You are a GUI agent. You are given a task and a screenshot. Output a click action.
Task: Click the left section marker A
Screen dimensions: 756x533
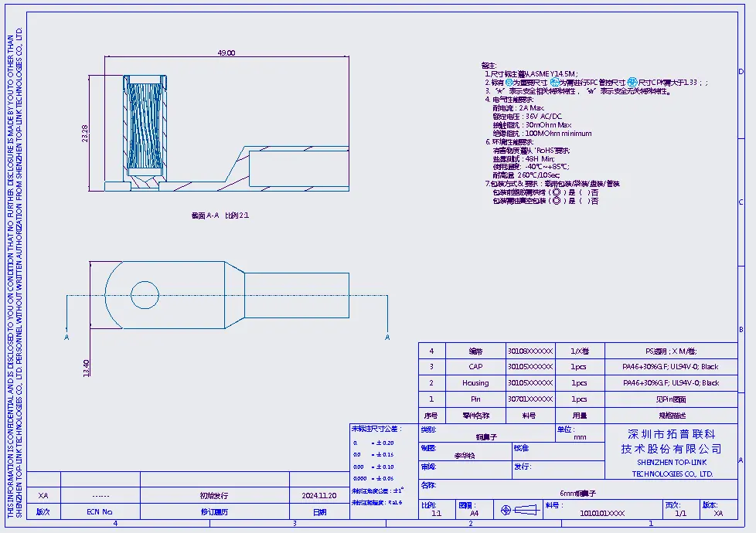[66, 338]
